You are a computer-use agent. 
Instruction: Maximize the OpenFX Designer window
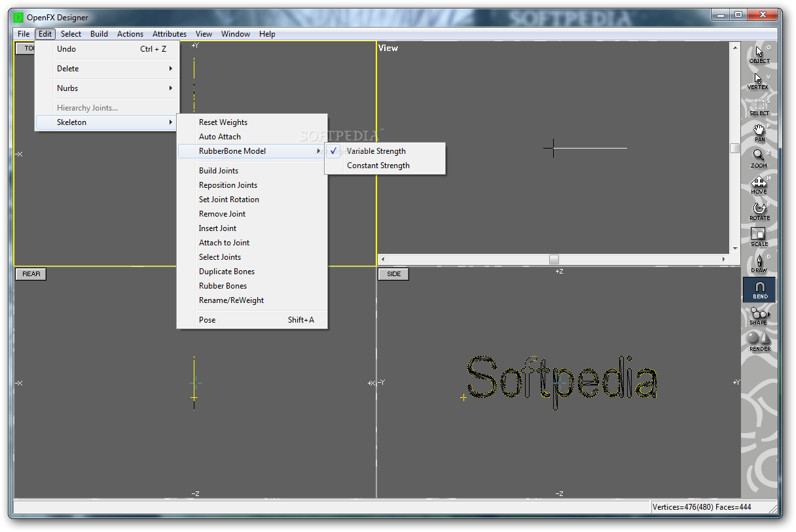(x=738, y=14)
